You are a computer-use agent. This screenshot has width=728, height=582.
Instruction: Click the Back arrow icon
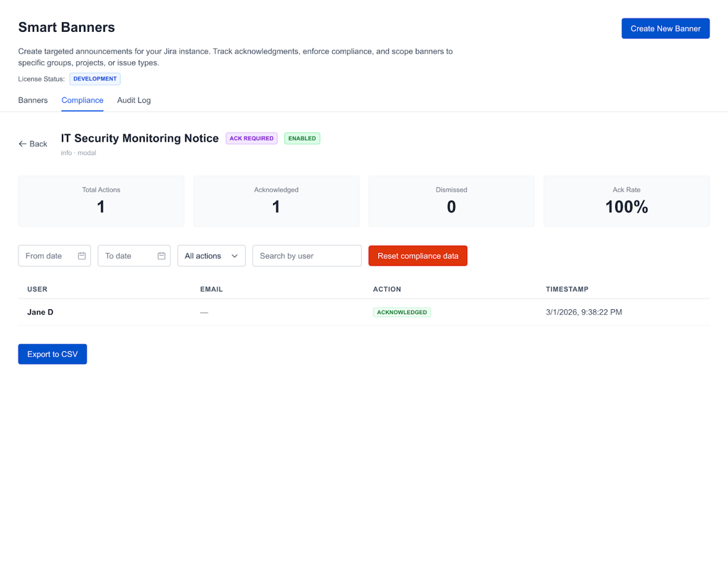pos(22,144)
